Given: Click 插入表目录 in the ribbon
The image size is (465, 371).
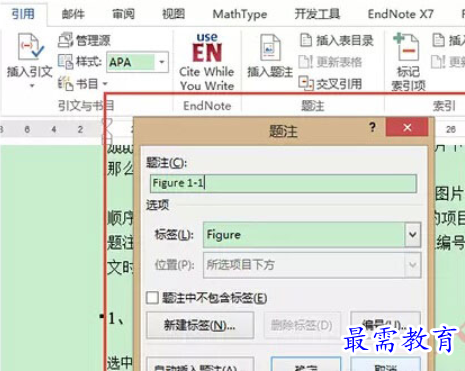Looking at the screenshot, I should pyautogui.click(x=336, y=41).
